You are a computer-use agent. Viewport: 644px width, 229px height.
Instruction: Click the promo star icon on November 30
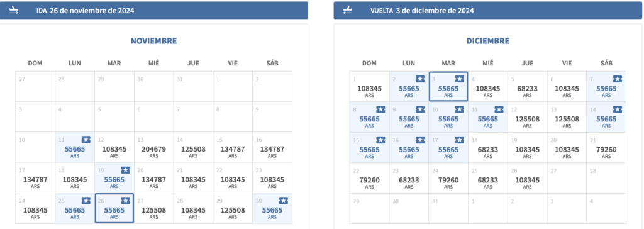284,201
